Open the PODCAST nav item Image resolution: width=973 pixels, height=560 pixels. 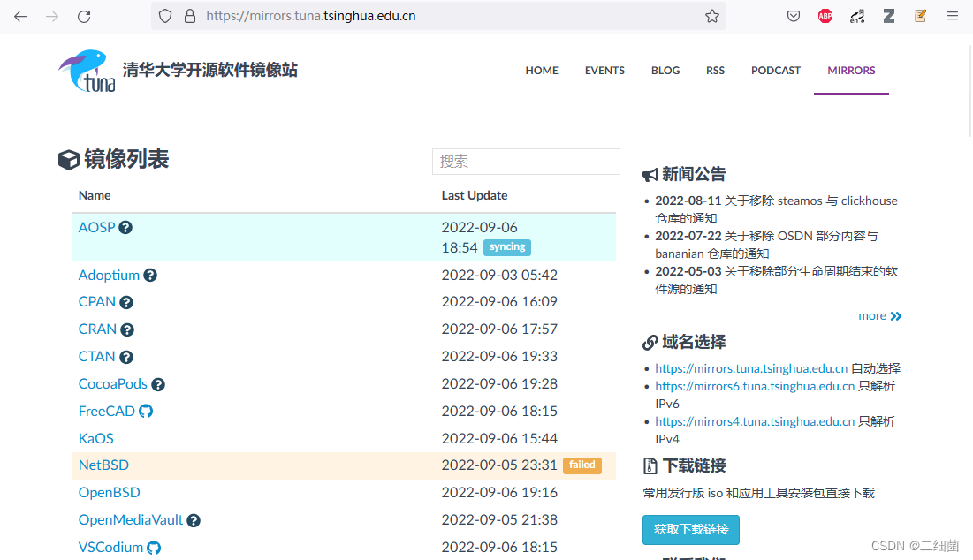776,71
